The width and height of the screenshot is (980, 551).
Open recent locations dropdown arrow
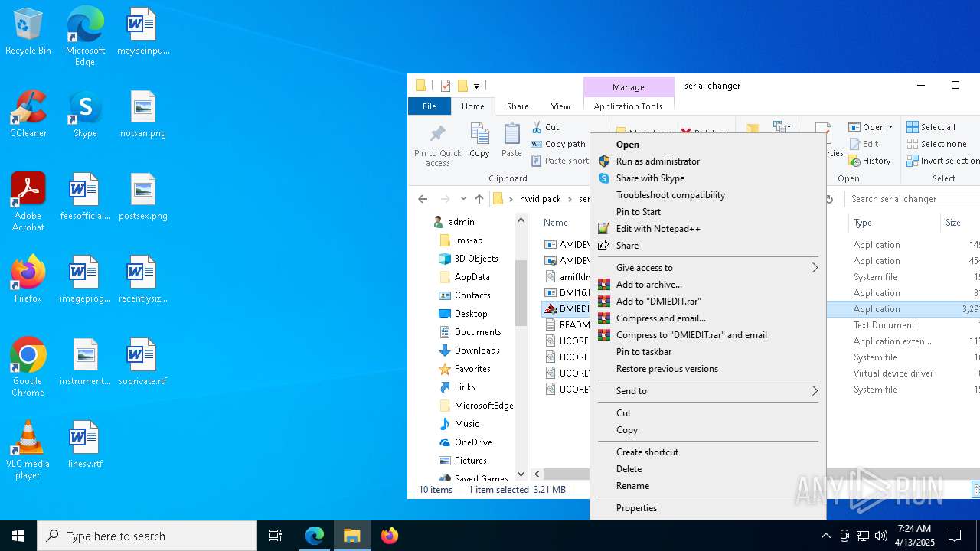[x=463, y=199]
